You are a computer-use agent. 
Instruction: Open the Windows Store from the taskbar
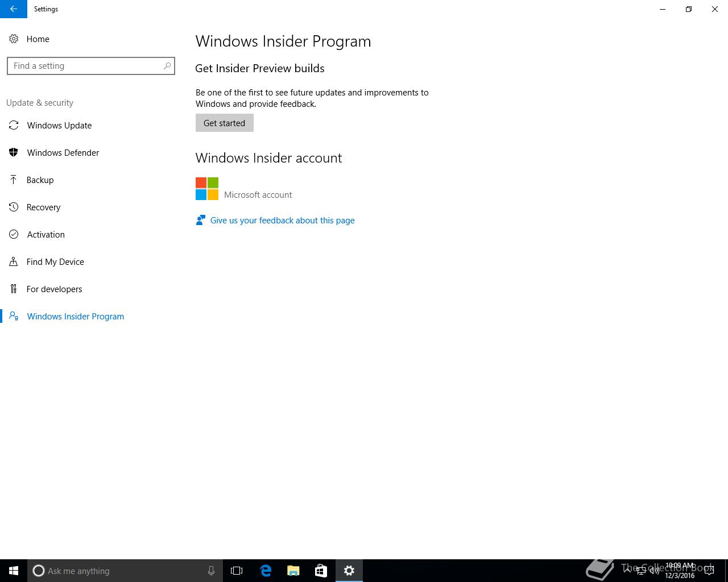point(321,571)
